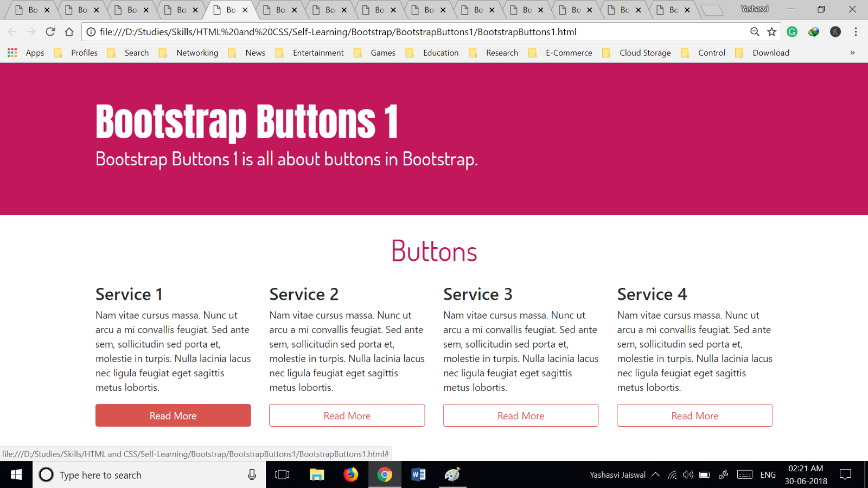
Task: Open the zoom magnifier icon in address bar
Action: point(755,32)
